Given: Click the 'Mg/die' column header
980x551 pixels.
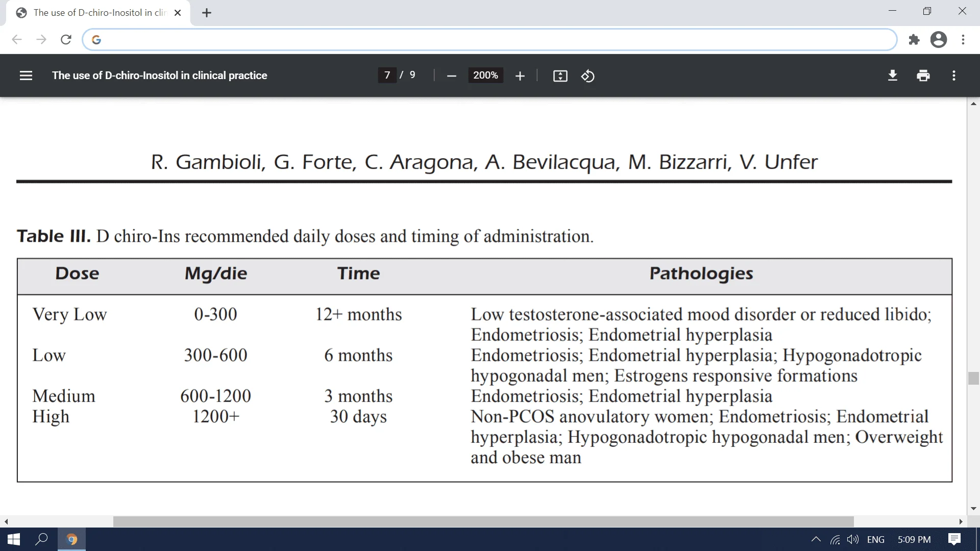Looking at the screenshot, I should pos(216,274).
